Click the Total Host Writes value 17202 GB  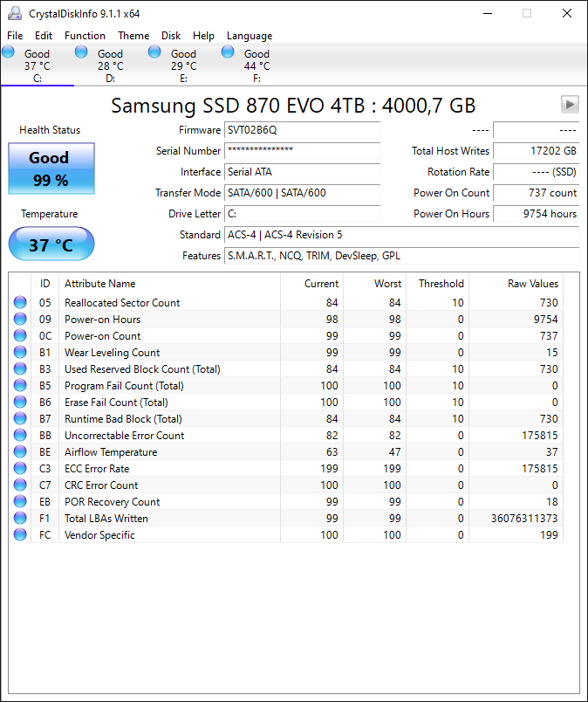tap(536, 151)
